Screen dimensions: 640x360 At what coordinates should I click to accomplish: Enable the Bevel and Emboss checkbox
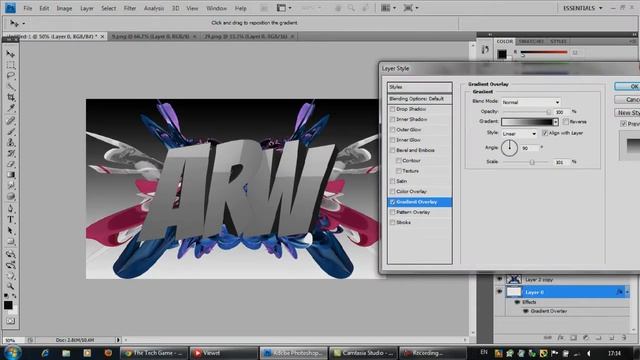click(x=393, y=151)
